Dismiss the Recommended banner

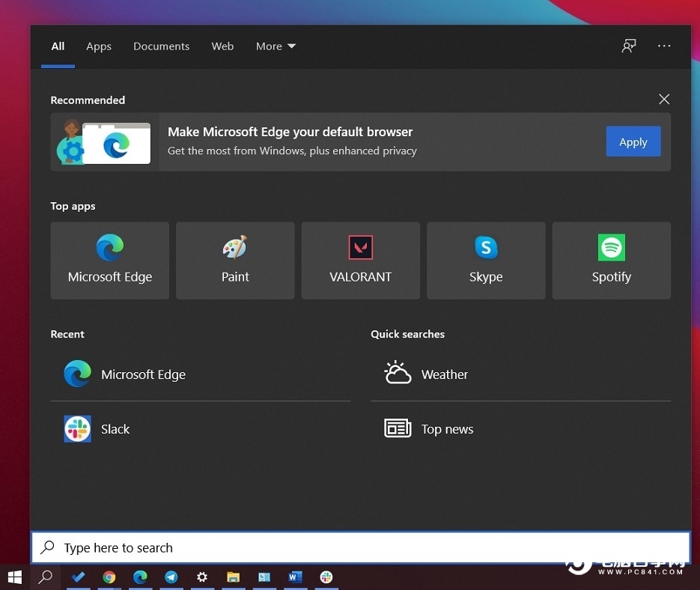664,99
